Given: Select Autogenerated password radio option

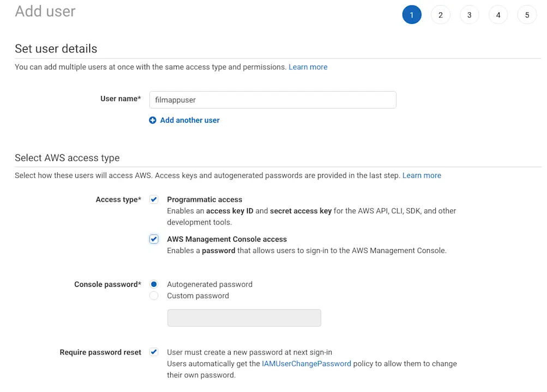Looking at the screenshot, I should tap(154, 284).
